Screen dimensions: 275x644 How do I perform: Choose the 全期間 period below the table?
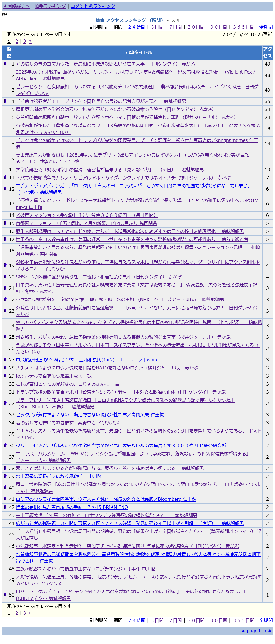[266, 620]
